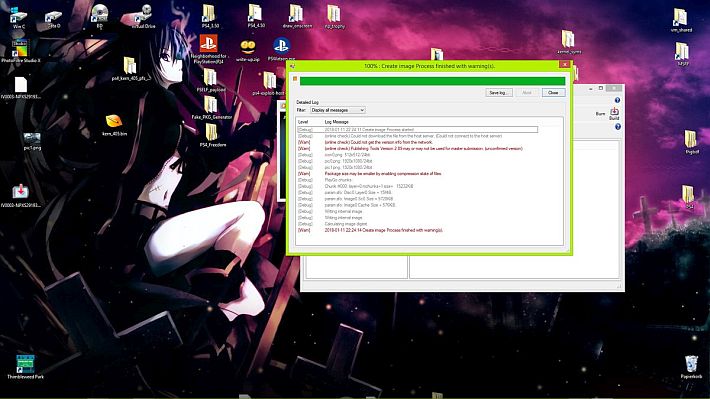
Task: Click Burn label in the background window
Action: (x=600, y=114)
